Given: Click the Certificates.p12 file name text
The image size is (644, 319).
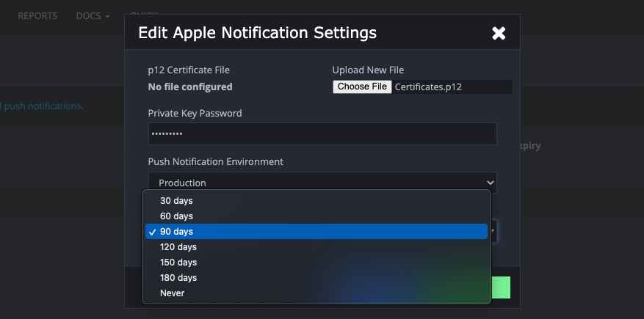Looking at the screenshot, I should [x=428, y=87].
